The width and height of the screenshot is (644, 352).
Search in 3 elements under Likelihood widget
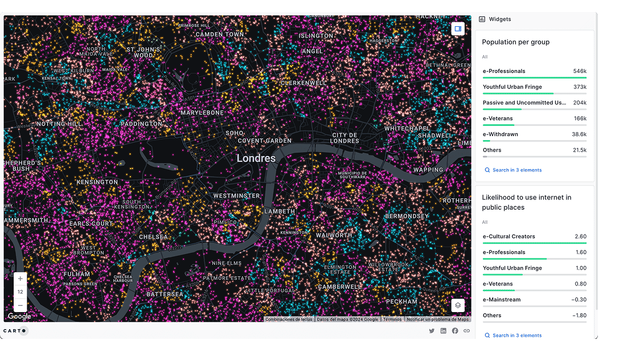[513, 335]
